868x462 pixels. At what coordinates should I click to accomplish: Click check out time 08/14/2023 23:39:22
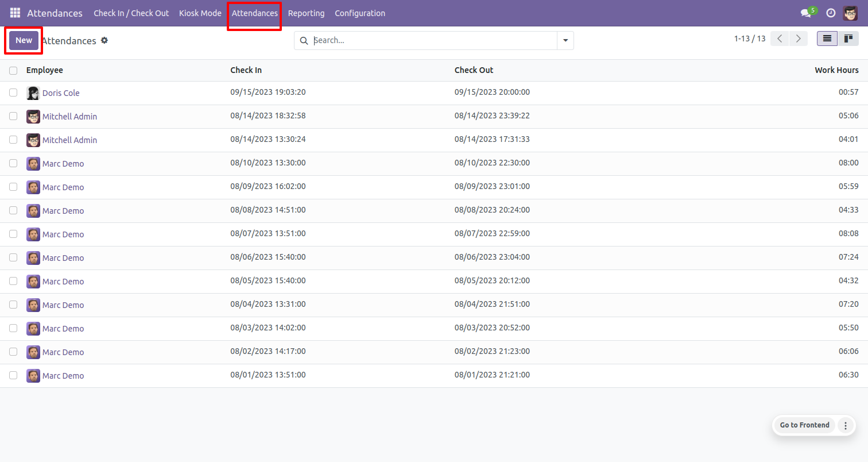click(492, 115)
